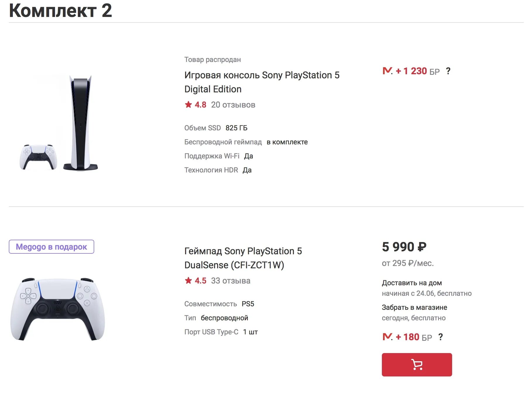Viewport: 532px width, 401px height.
Task: Click the 5 990 ₽ price
Action: point(404,247)
